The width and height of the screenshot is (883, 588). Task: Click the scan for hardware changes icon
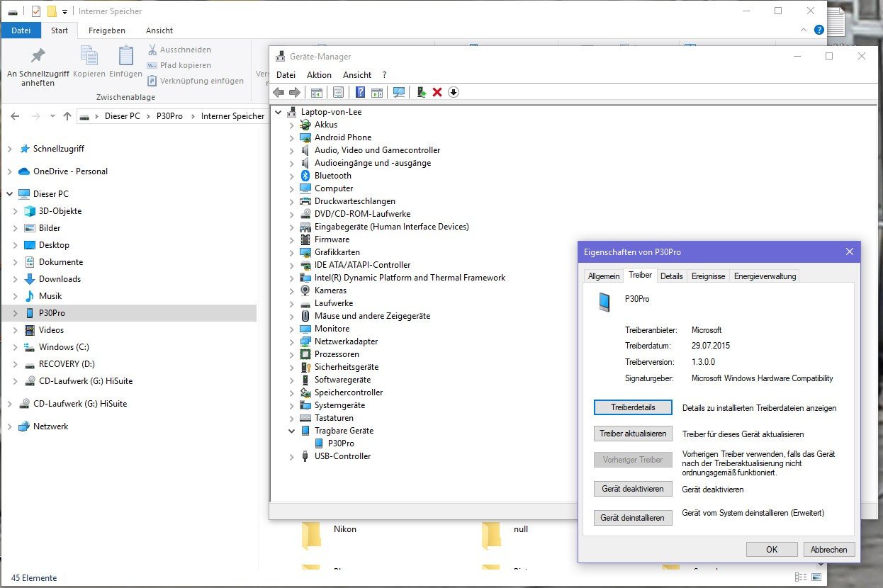(399, 92)
